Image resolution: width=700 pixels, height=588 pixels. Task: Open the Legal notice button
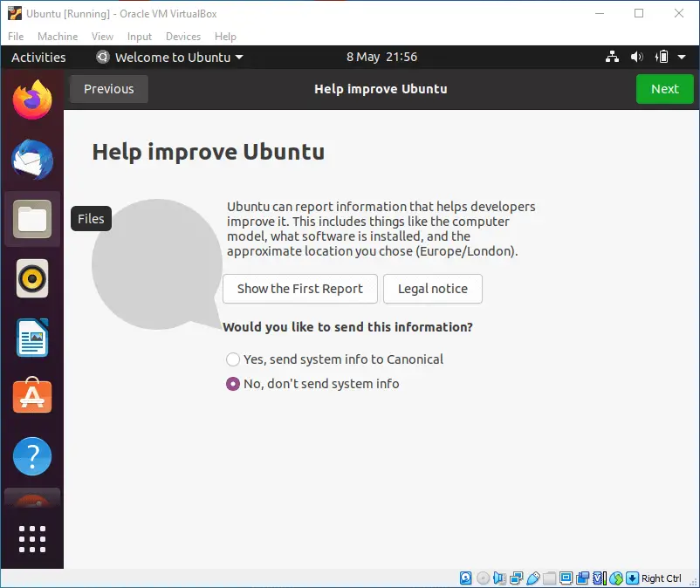433,289
